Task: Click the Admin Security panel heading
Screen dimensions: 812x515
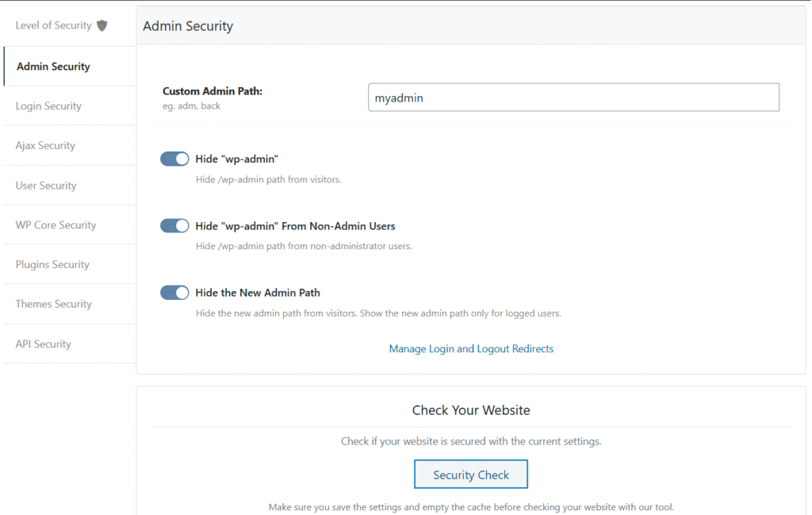Action: 188,26
